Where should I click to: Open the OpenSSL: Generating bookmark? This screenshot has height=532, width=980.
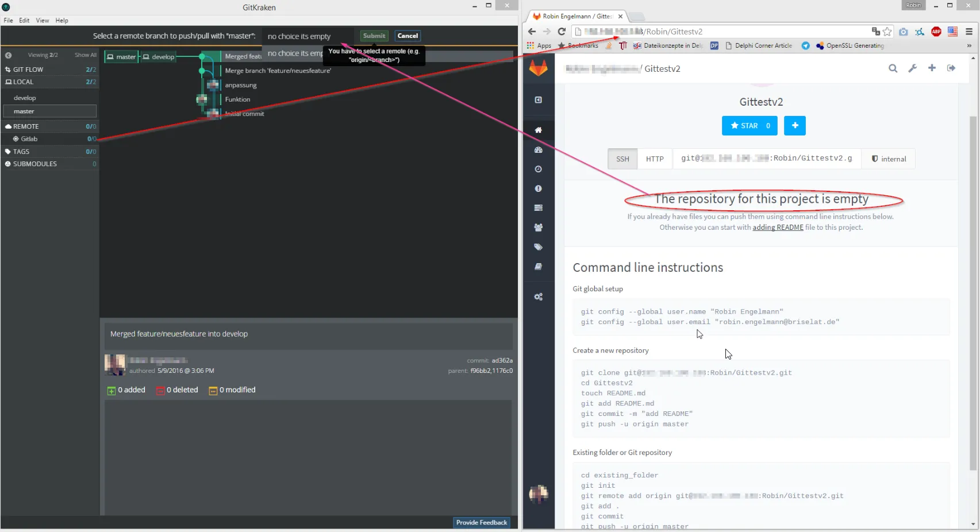(x=850, y=46)
